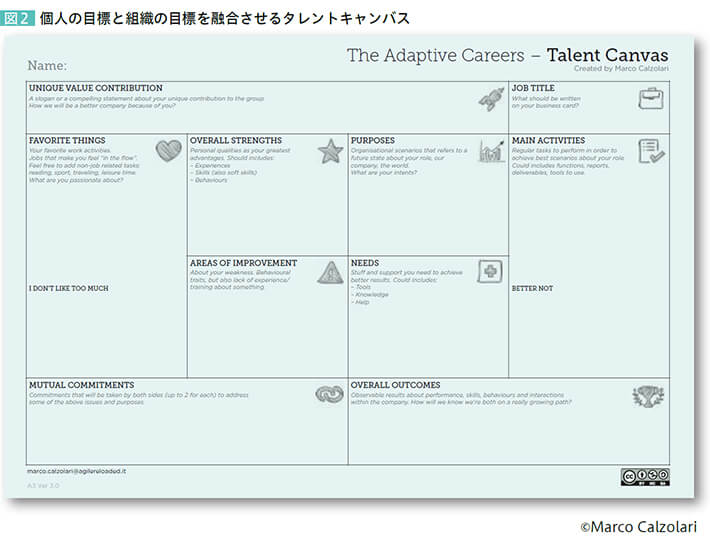Image resolution: width=710 pixels, height=542 pixels.
Task: Click the BETTER NOT label
Action: (x=532, y=288)
